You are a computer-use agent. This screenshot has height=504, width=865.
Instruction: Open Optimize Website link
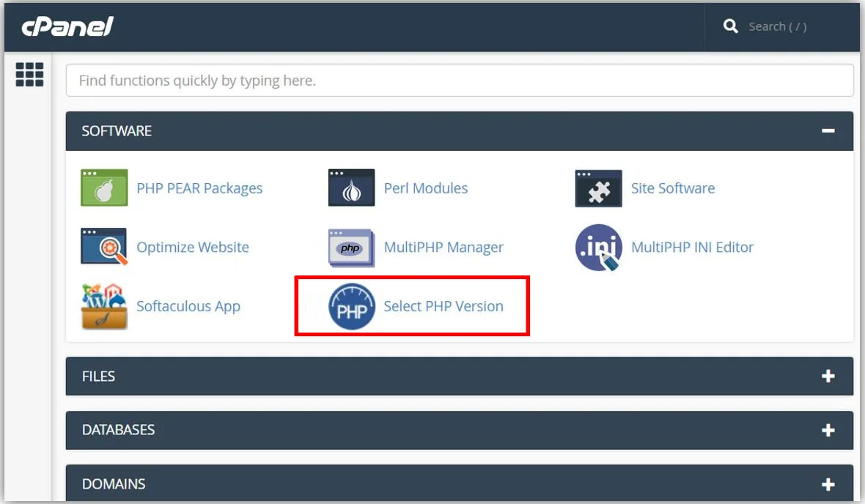click(193, 248)
